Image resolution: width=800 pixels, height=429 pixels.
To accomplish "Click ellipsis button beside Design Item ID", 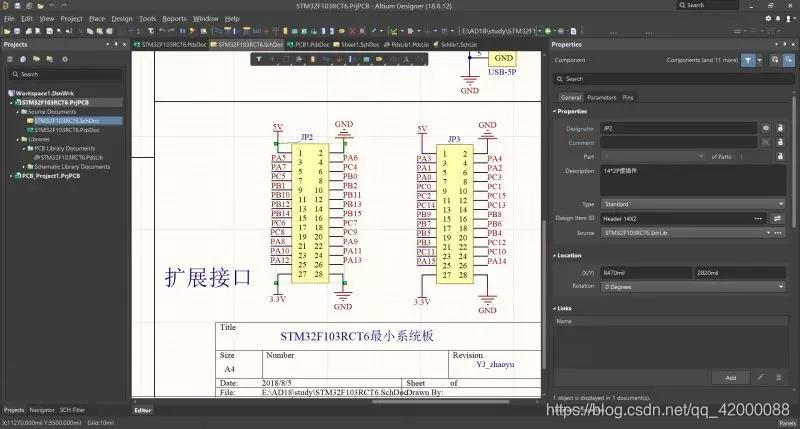I will 758,218.
